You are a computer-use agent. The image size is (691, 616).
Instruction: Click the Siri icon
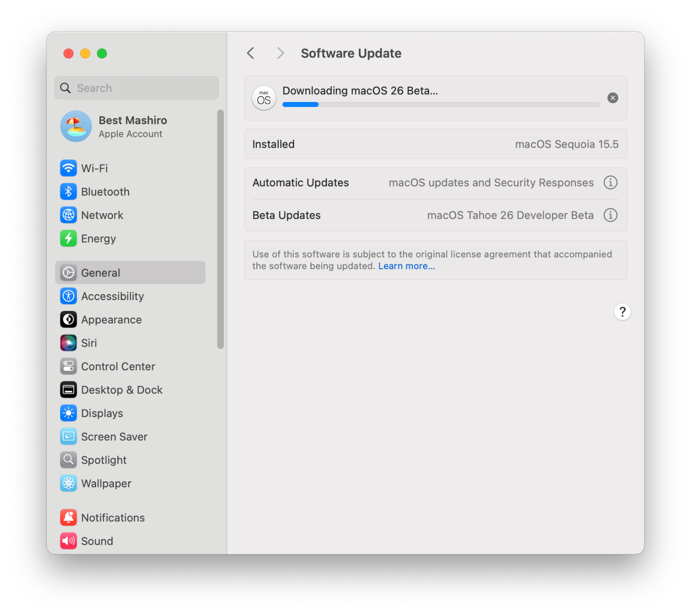68,343
